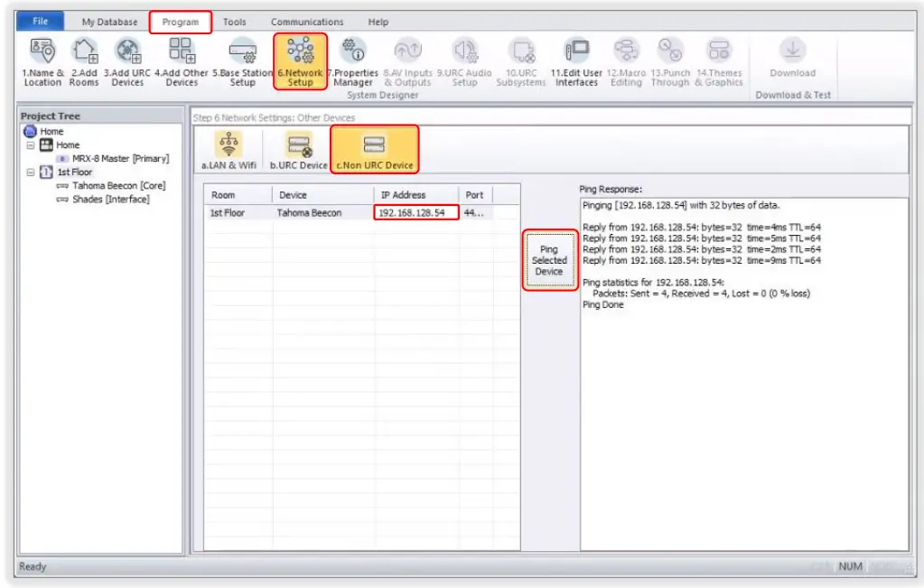Click Ping Selected Device
The height and width of the screenshot is (588, 924).
549,258
